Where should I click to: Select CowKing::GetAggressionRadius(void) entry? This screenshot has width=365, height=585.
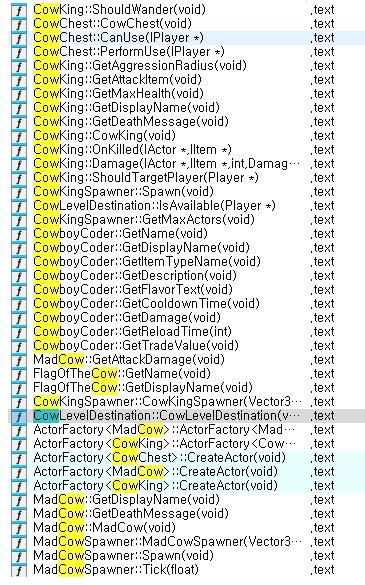point(140,66)
